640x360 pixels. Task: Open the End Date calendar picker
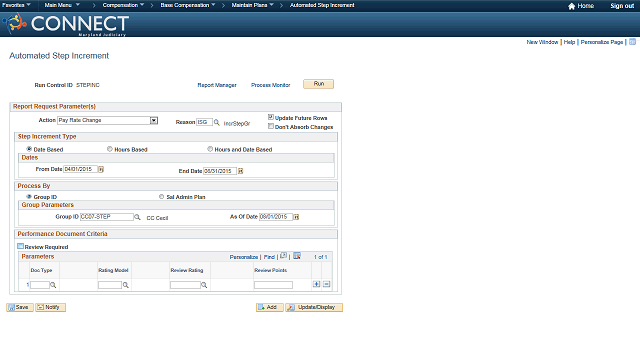[x=240, y=171]
